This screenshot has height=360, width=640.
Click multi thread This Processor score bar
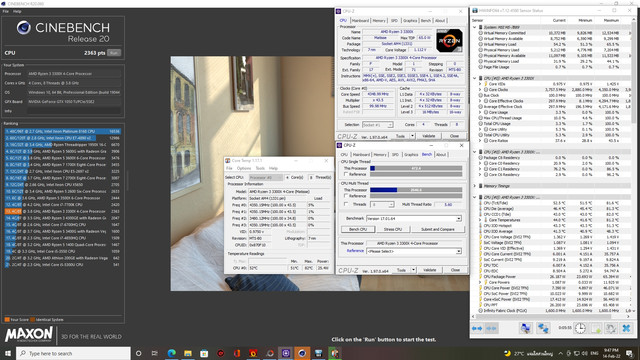(x=416, y=190)
